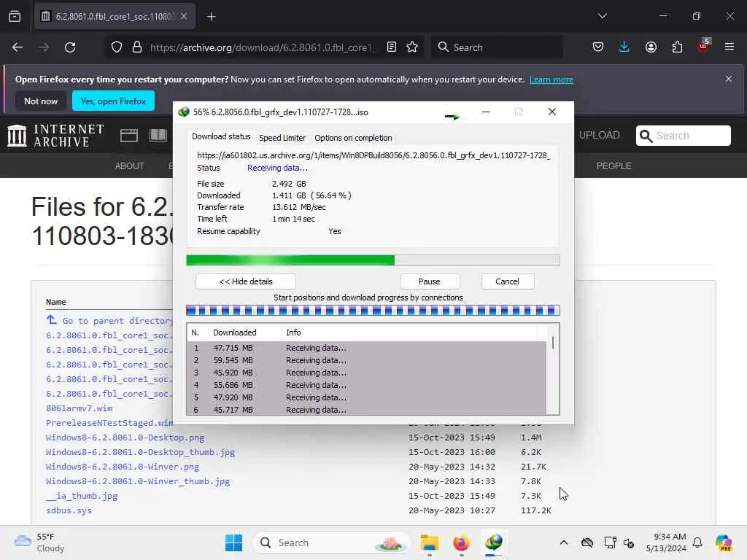Open the sdbus.sys file link
Screen dimensions: 747x560
pyautogui.click(x=69, y=510)
